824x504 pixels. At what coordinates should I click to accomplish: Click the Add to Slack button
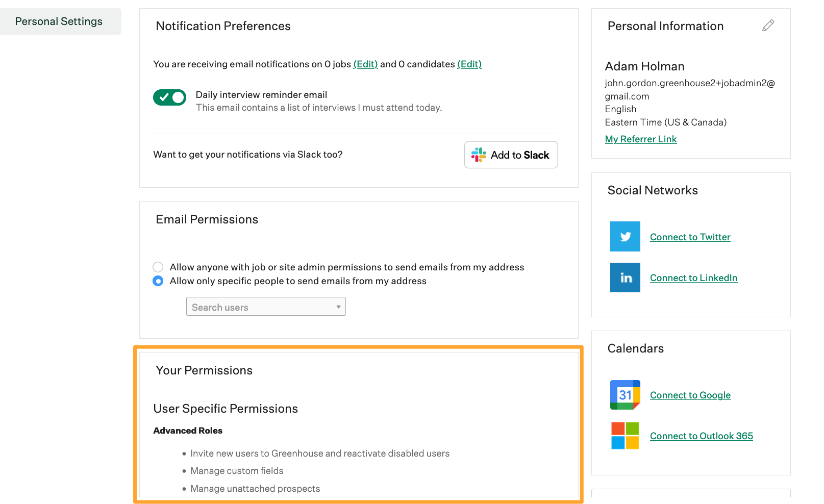click(511, 155)
